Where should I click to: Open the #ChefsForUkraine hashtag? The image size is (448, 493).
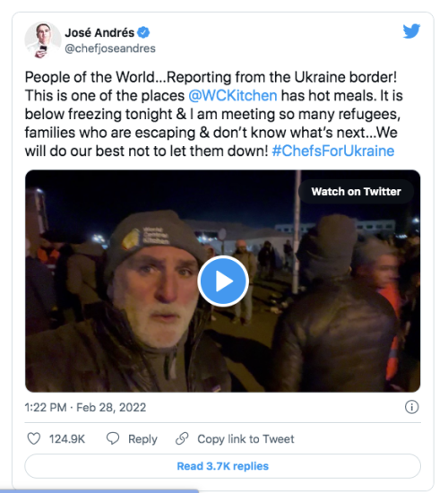tap(333, 151)
